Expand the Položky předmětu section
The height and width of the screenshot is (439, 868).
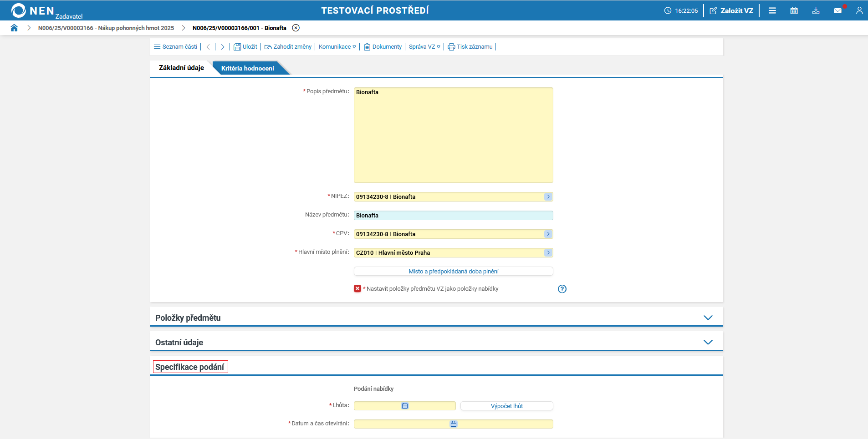click(708, 318)
